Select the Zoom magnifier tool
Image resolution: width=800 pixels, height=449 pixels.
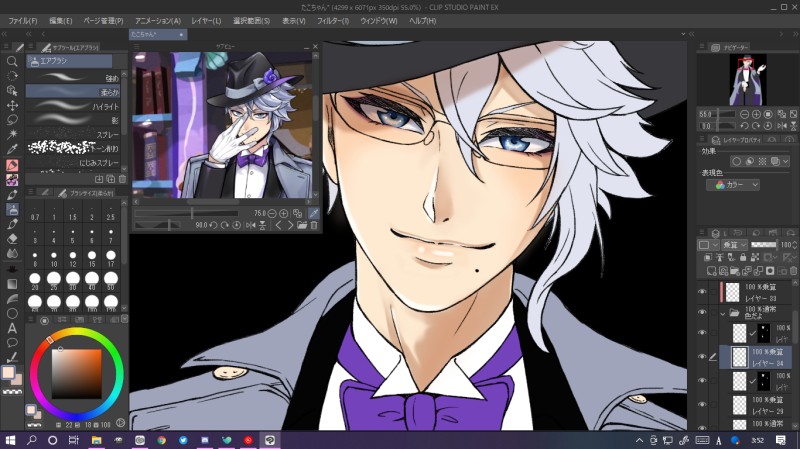[12, 61]
